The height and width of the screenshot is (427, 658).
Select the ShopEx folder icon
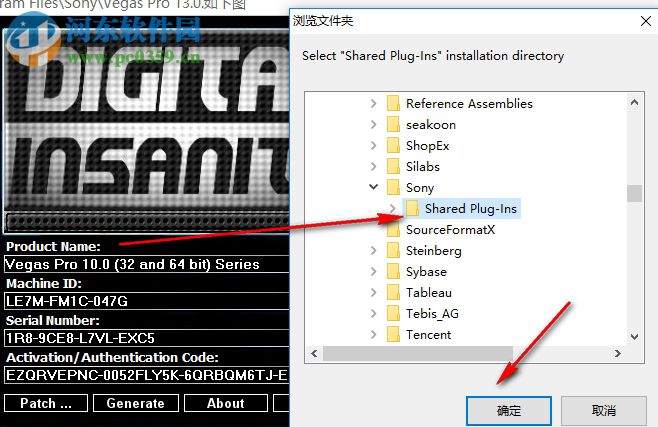[393, 145]
